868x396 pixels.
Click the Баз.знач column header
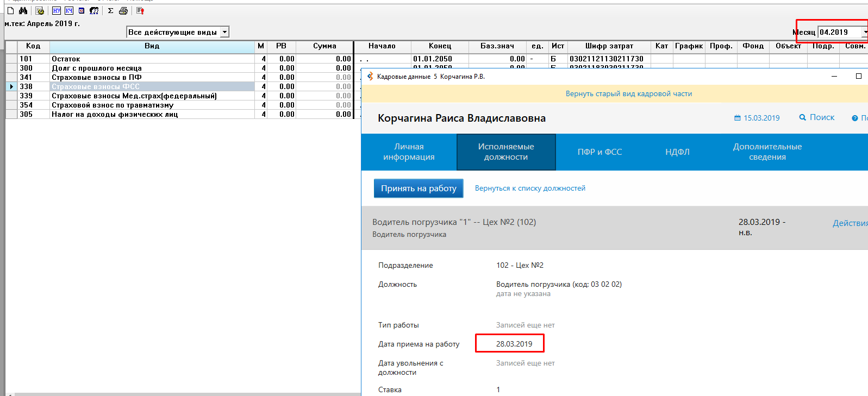tap(497, 46)
